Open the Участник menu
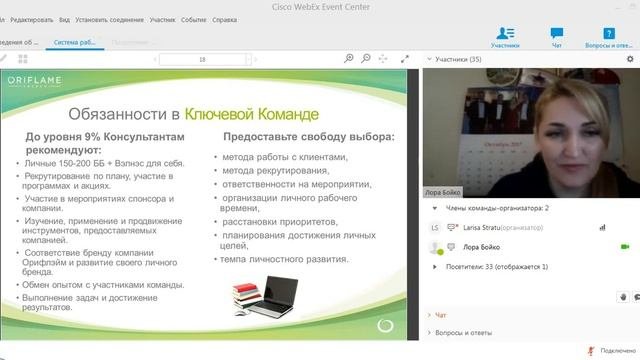Viewport: 640px width, 360px height. [162, 20]
